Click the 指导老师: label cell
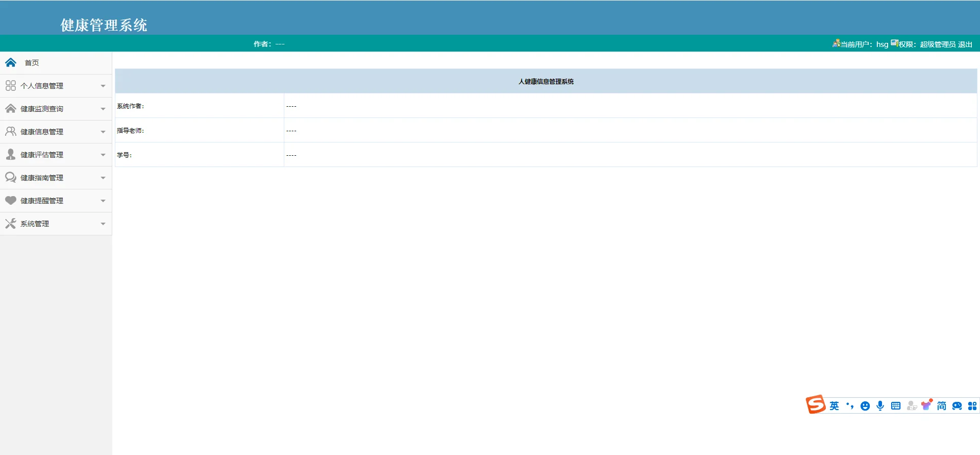 (x=200, y=130)
